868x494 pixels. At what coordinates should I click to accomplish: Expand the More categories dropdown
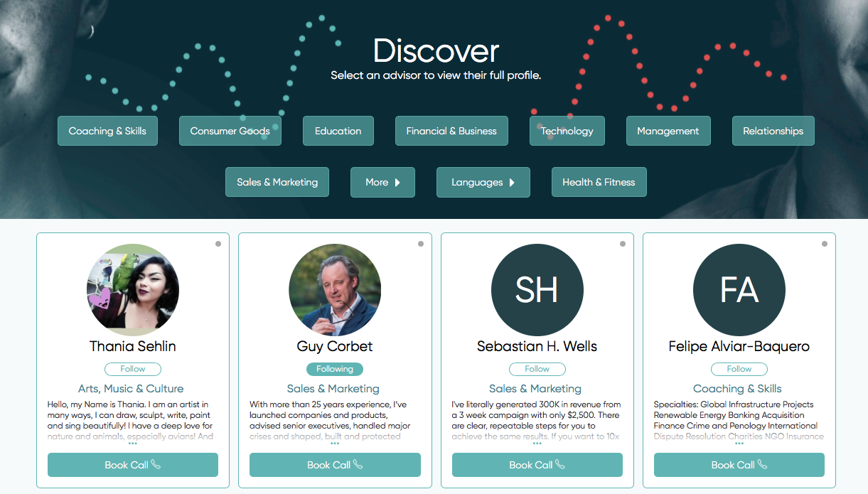382,182
